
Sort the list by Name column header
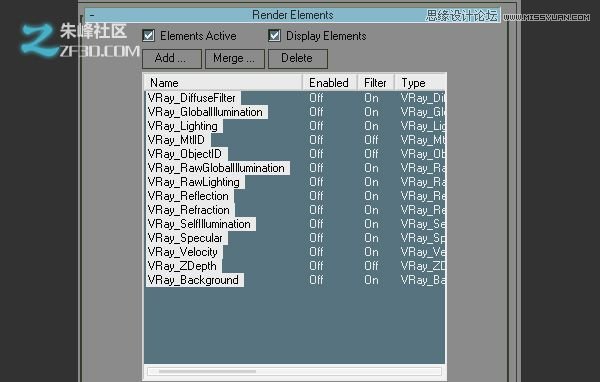point(223,83)
